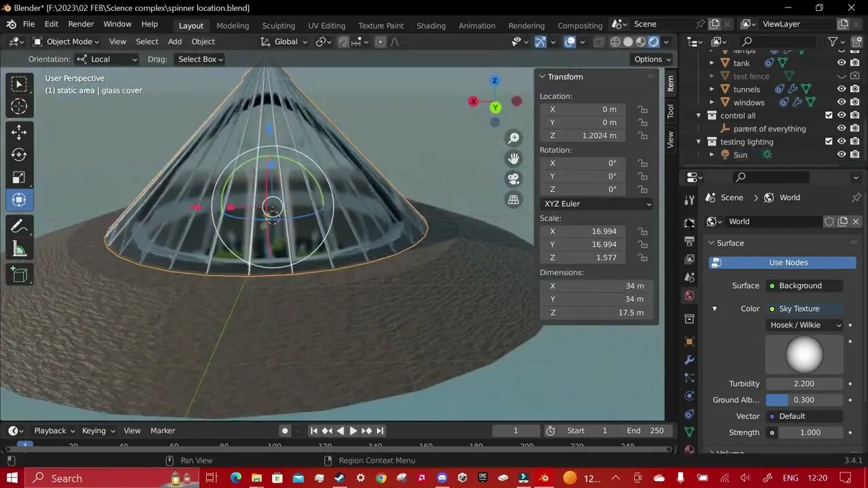Click the Turbidity value slider

(x=805, y=384)
